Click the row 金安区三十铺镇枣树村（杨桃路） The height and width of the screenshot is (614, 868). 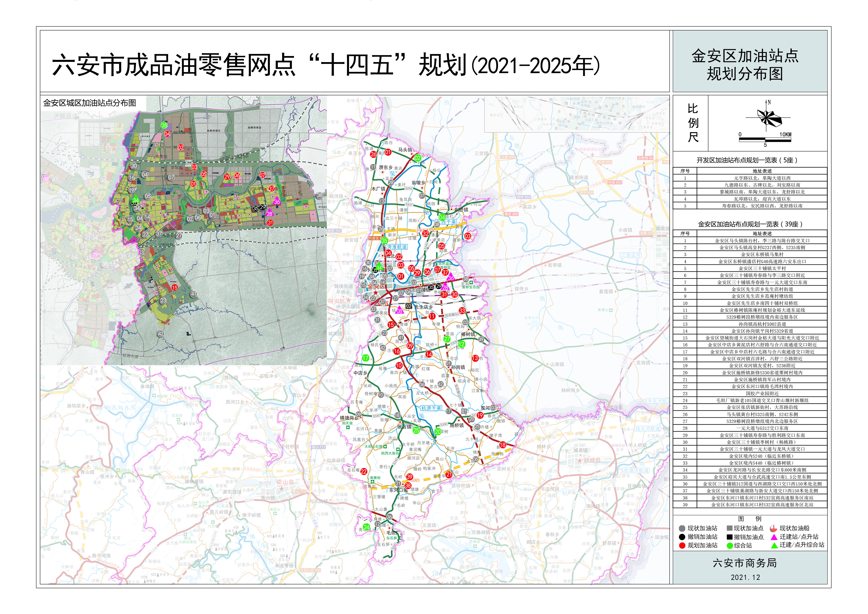tap(750, 442)
